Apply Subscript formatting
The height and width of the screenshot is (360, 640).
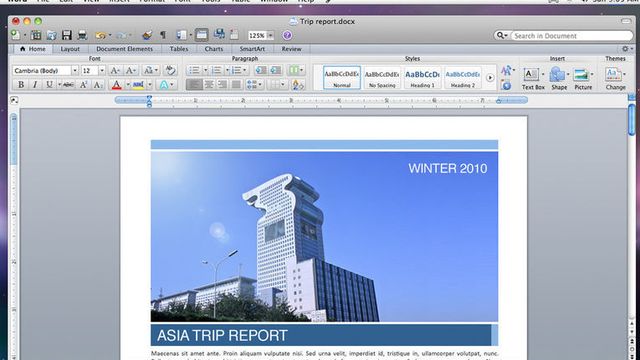(98, 84)
